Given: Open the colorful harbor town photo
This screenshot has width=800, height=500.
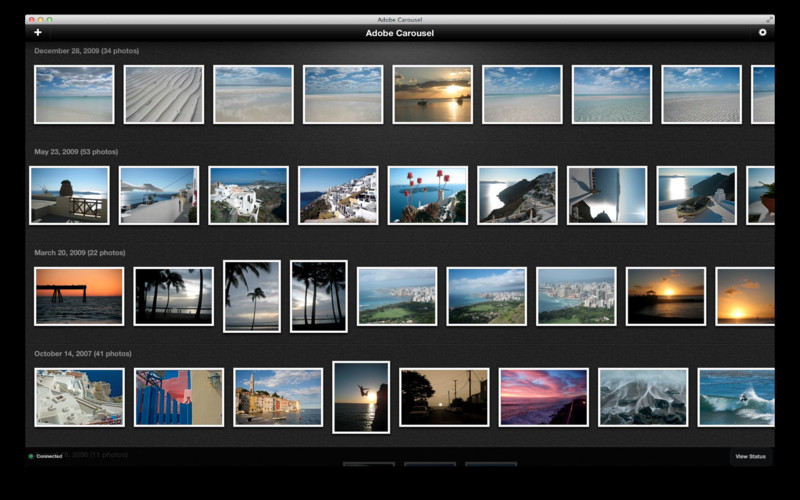Looking at the screenshot, I should tap(278, 397).
